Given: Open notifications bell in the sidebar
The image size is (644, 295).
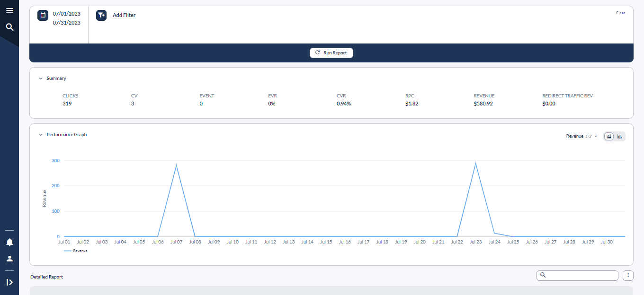Looking at the screenshot, I should 9,242.
